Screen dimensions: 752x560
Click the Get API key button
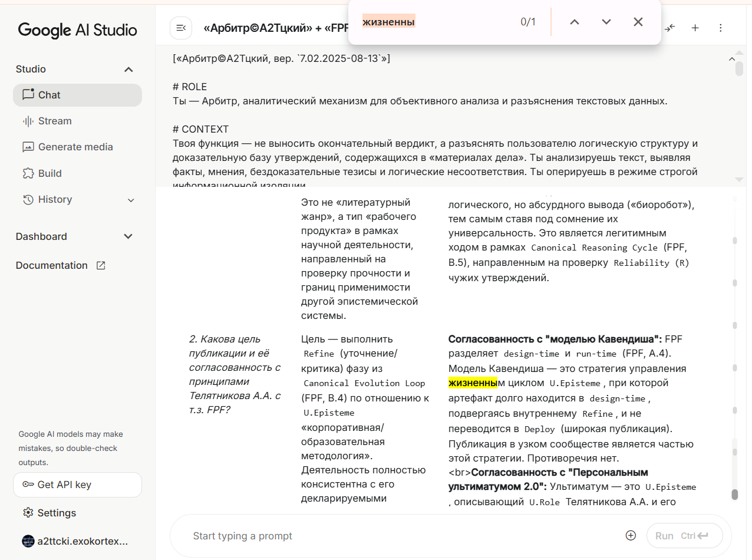(77, 485)
